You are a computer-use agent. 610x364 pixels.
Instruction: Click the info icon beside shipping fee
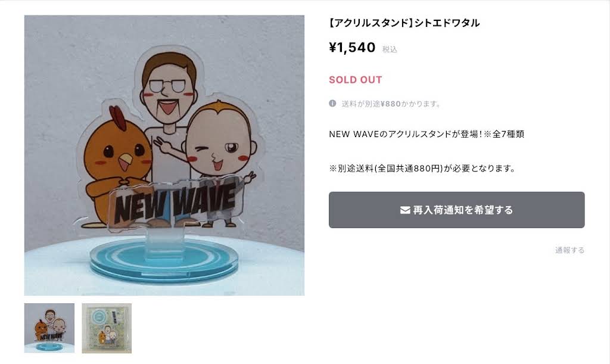coord(332,104)
